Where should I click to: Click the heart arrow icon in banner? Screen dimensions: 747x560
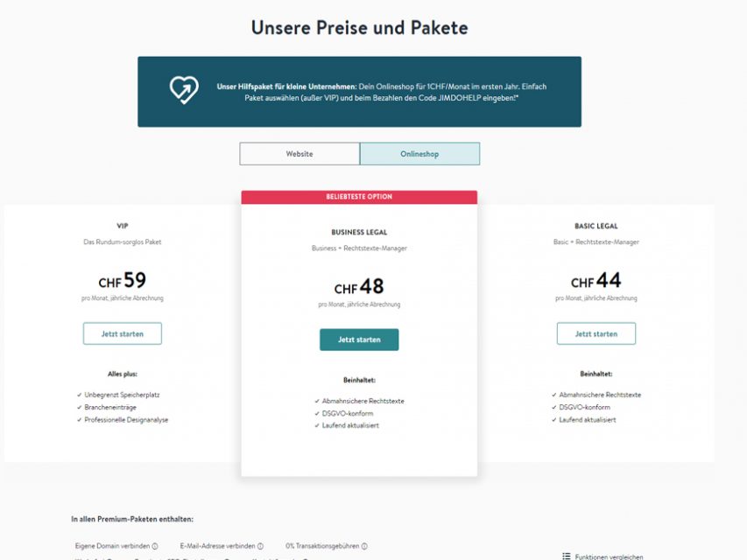[x=184, y=90]
